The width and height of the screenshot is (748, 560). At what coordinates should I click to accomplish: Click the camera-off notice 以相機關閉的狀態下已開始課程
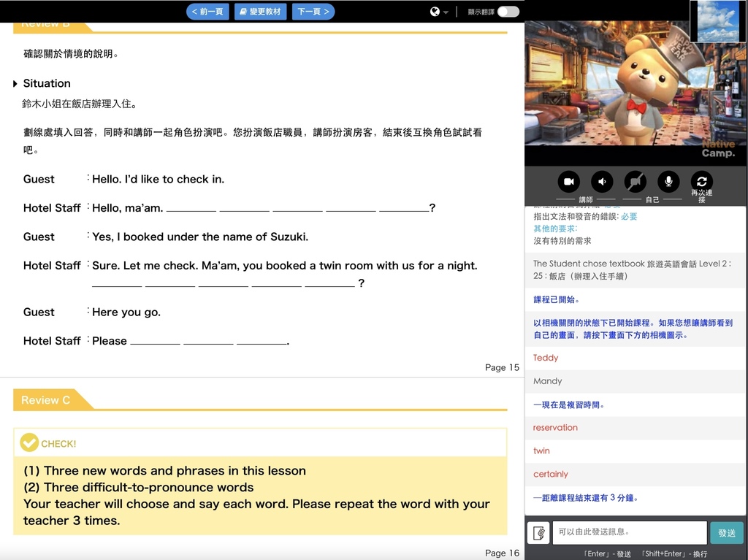click(x=633, y=329)
